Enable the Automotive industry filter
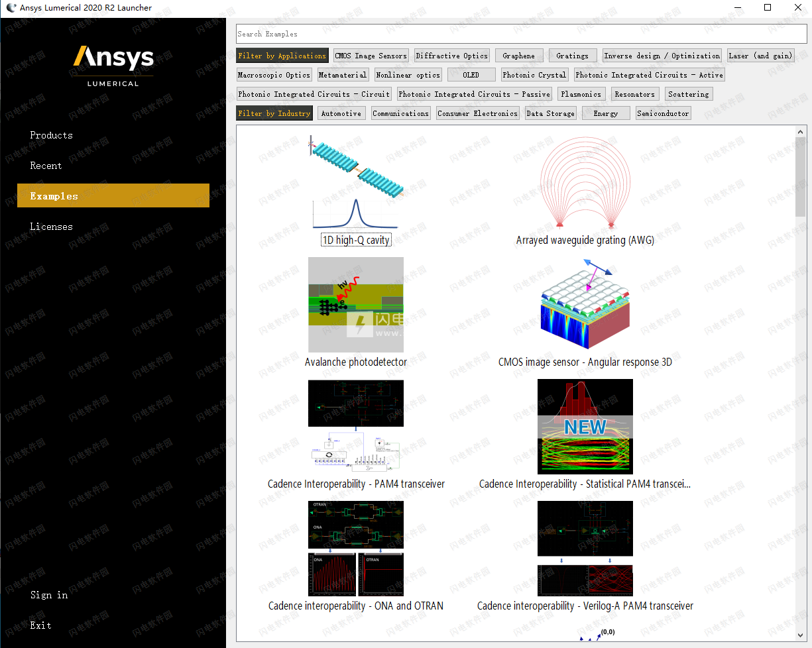The image size is (812, 648). point(341,113)
